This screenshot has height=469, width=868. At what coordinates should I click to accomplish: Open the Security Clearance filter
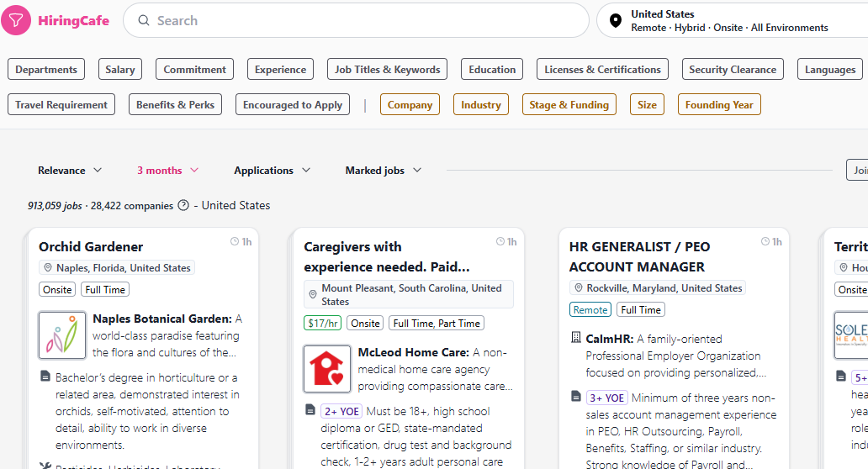click(x=733, y=69)
